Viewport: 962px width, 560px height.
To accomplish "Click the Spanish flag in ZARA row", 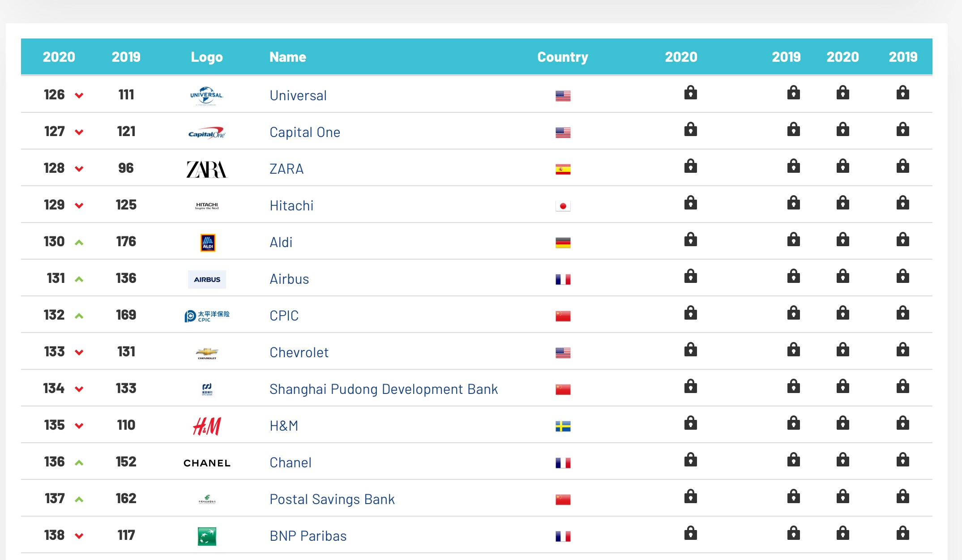I will point(563,169).
